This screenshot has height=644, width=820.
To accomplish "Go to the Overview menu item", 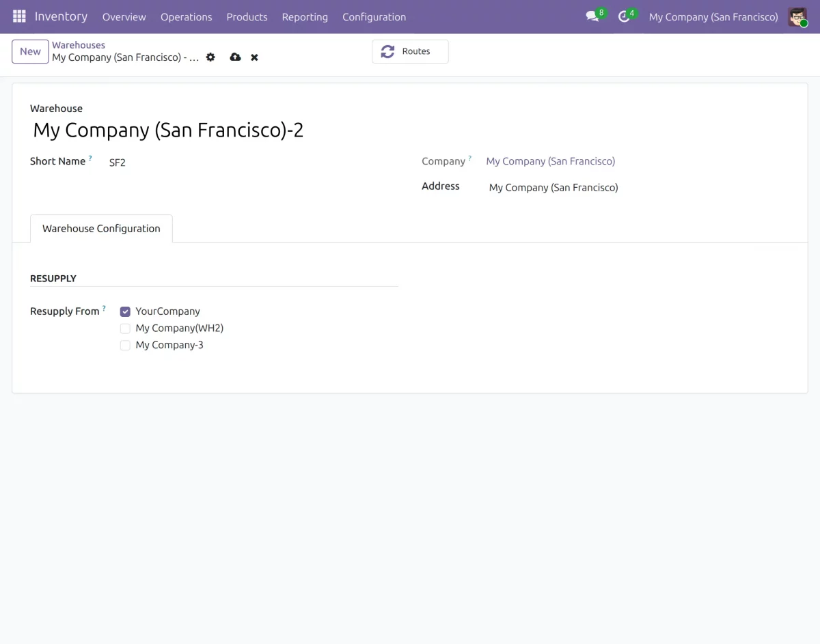I will click(124, 17).
